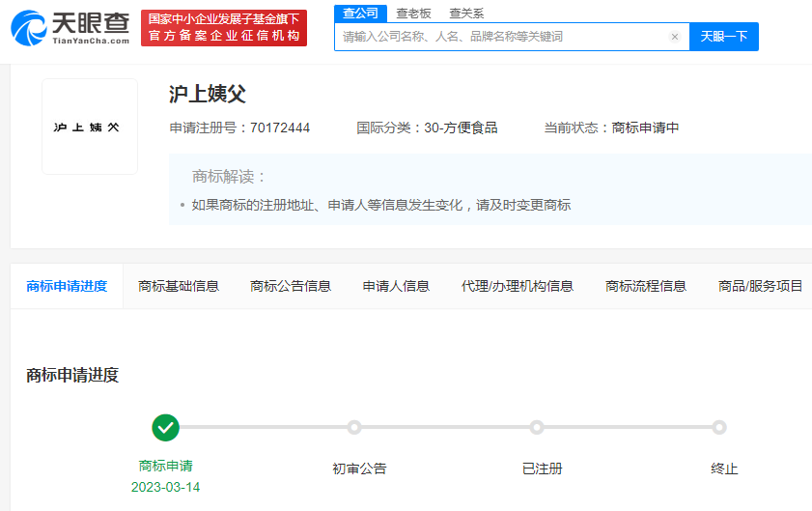Open the 沪上姨父 trademark image thumbnail
Image resolution: width=812 pixels, height=511 pixels.
[90, 127]
